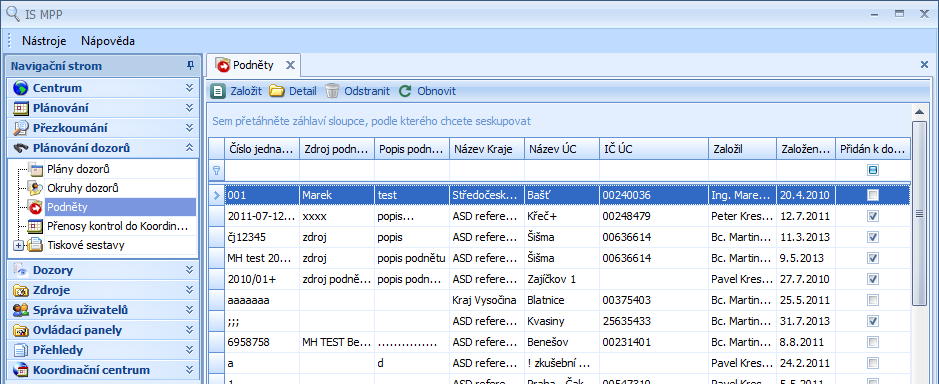Expand the Správa uživatelů group chevron

pyautogui.click(x=189, y=310)
